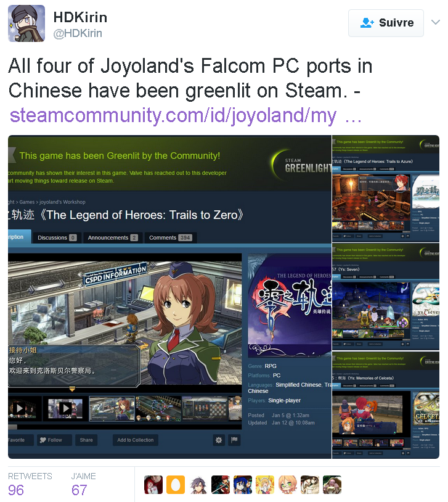Click the Suivre follow button

point(386,23)
